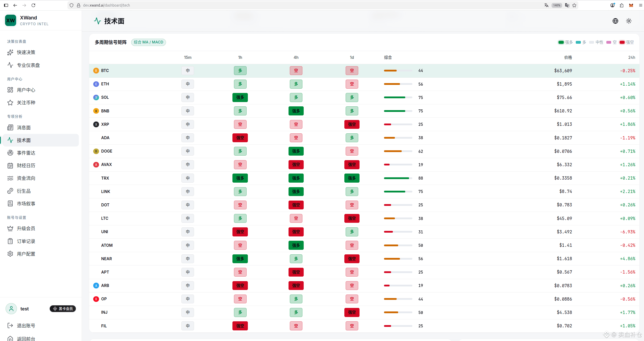
Task: Click the DOGE coin icon
Action: pyautogui.click(x=96, y=151)
